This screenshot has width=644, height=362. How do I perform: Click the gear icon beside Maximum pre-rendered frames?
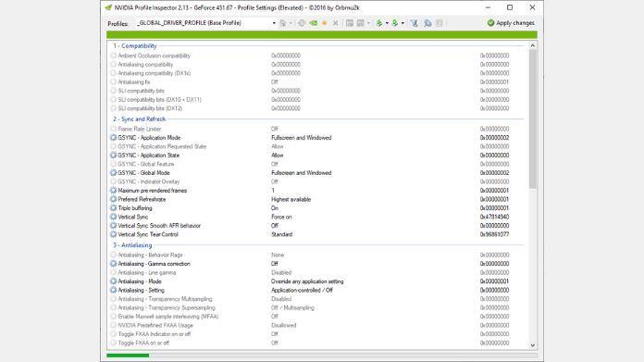[x=114, y=191]
